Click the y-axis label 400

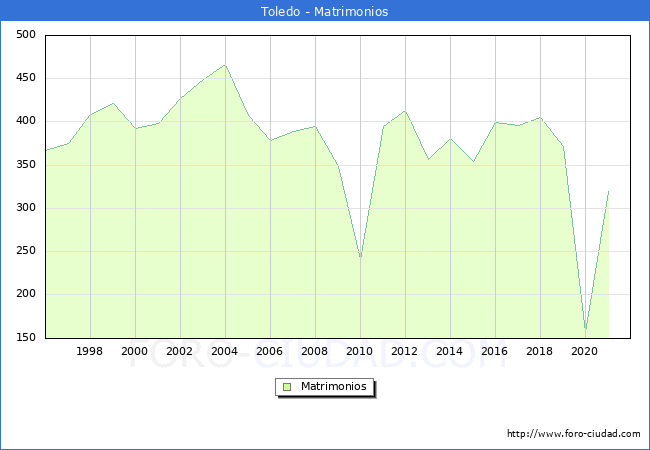[26, 121]
